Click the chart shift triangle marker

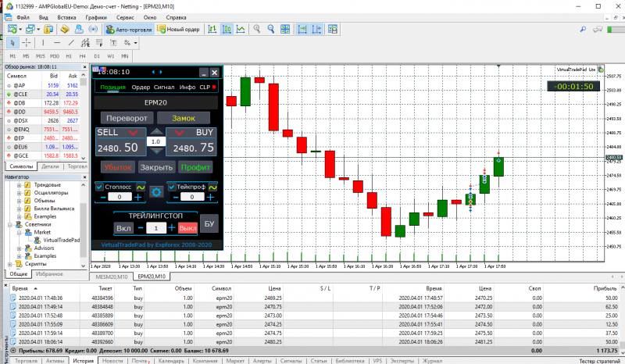(x=498, y=66)
